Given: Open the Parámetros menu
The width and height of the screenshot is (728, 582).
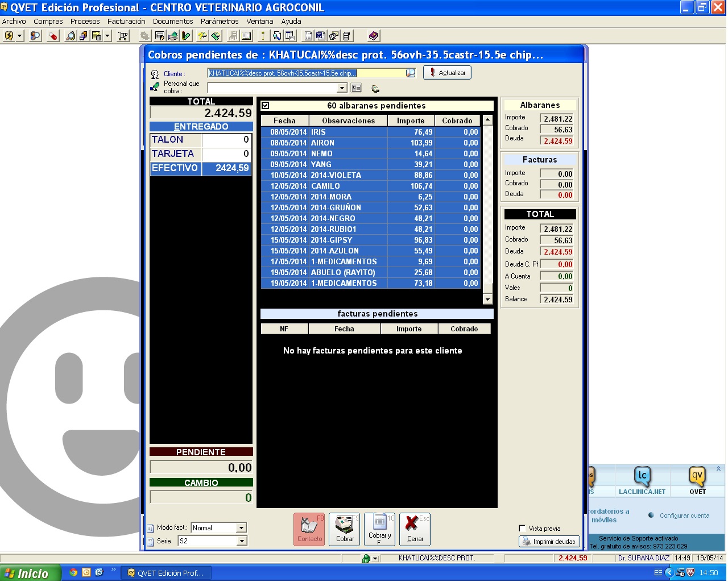Looking at the screenshot, I should [220, 22].
